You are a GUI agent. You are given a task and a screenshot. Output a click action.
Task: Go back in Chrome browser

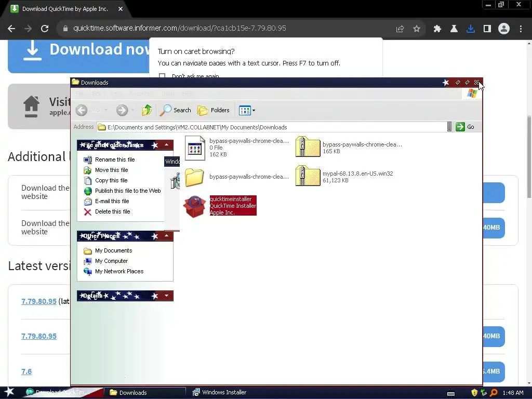click(11, 29)
